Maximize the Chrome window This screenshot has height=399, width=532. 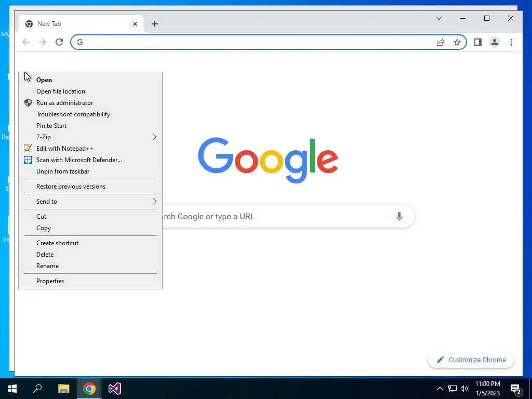(x=486, y=18)
